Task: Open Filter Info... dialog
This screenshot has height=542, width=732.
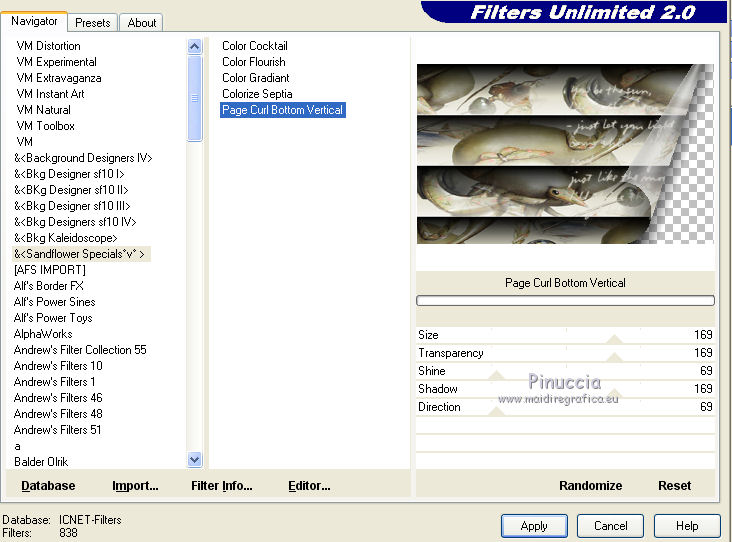Action: (x=221, y=486)
